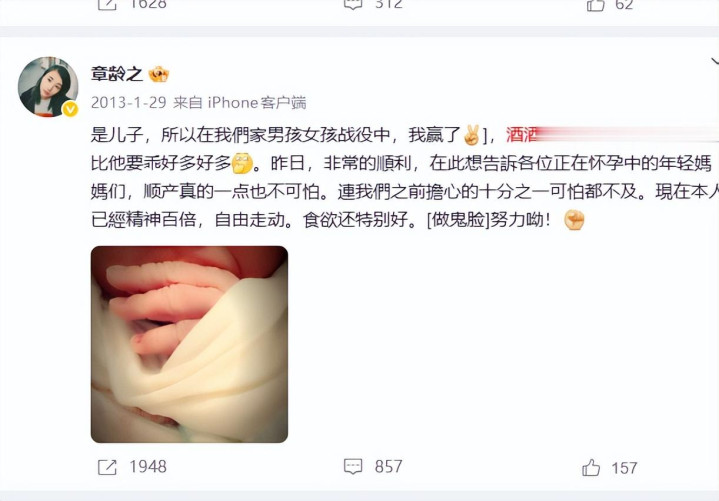The width and height of the screenshot is (719, 501).
Task: Click the fist emoji after 努力呦
Action: [574, 220]
